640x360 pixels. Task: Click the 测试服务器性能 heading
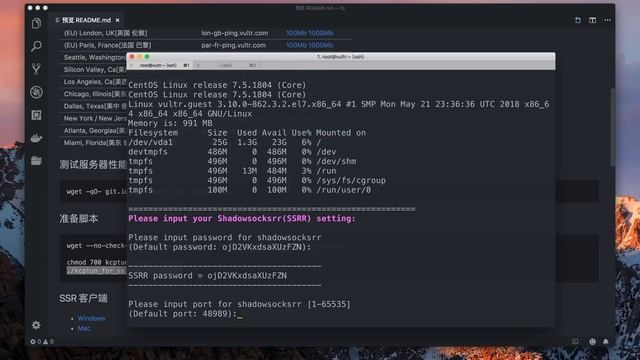coord(93,164)
